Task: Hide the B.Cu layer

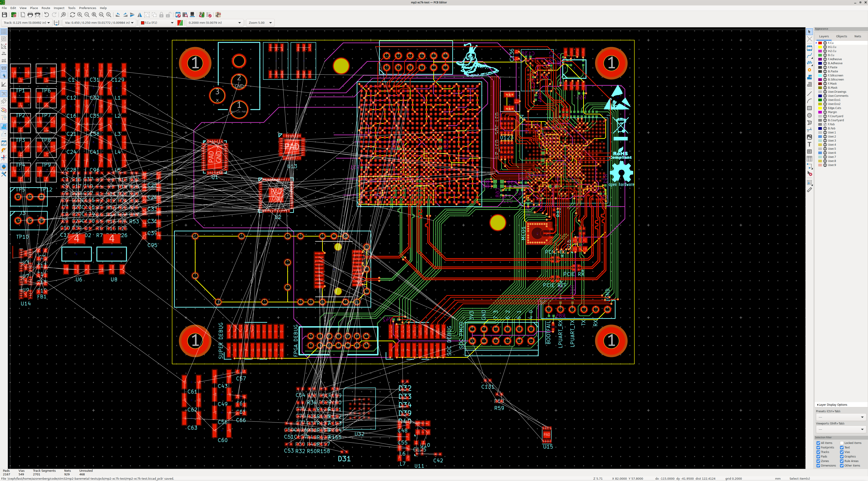Action: 825,55
